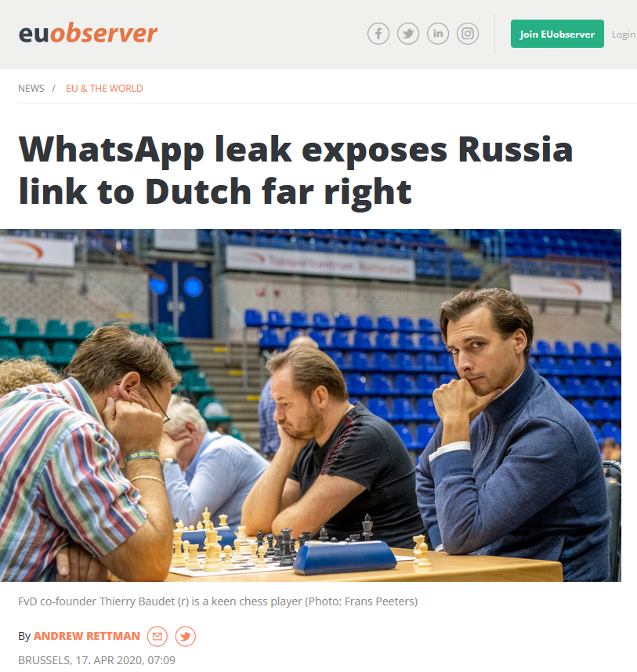The image size is (637, 672).
Task: Open the LinkedIn icon in header
Action: click(438, 34)
